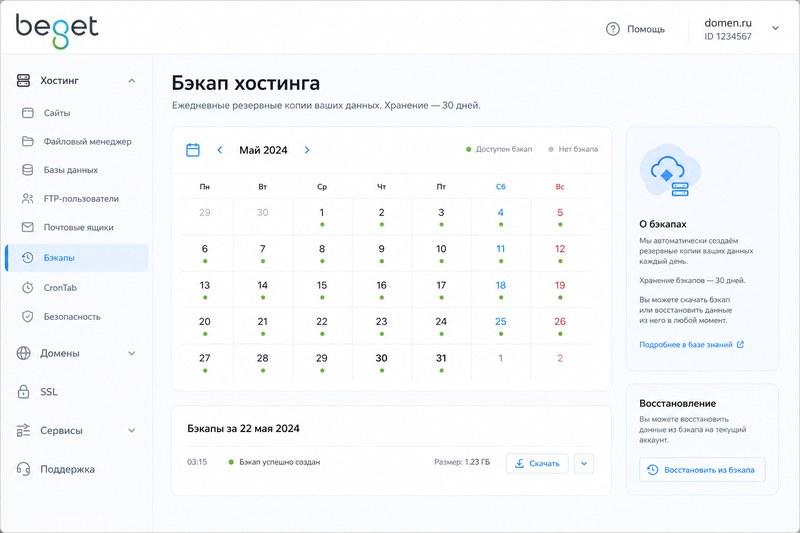
Task: Go to next month arrow
Action: [x=307, y=150]
